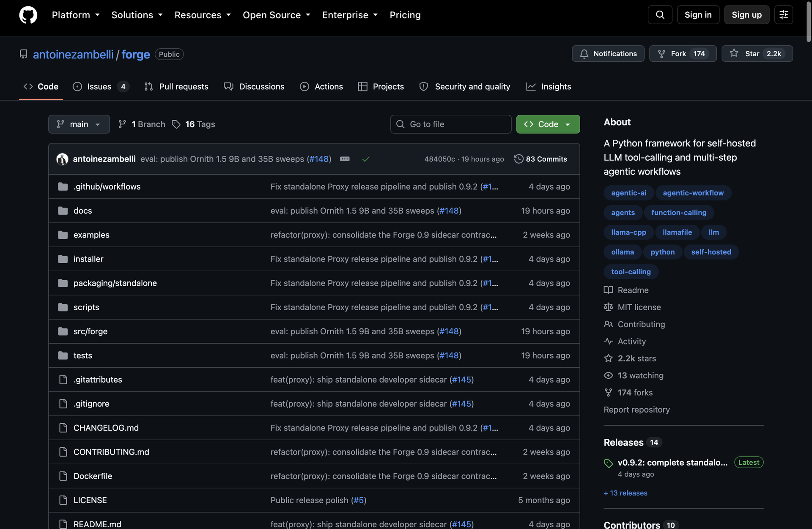View the Insights tab
The height and width of the screenshot is (529, 812).
click(x=549, y=87)
